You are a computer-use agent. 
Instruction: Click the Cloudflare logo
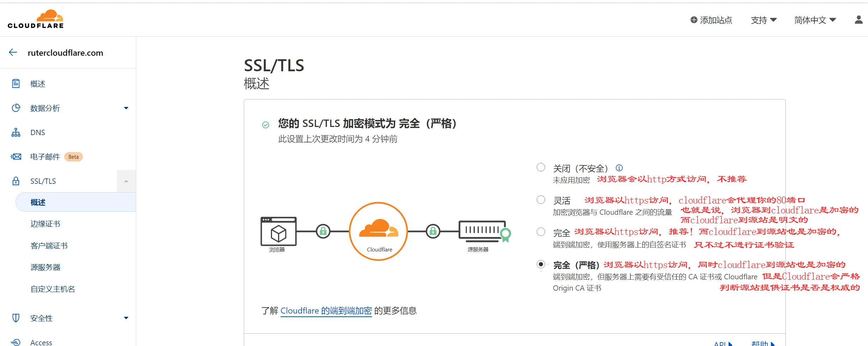pos(36,19)
